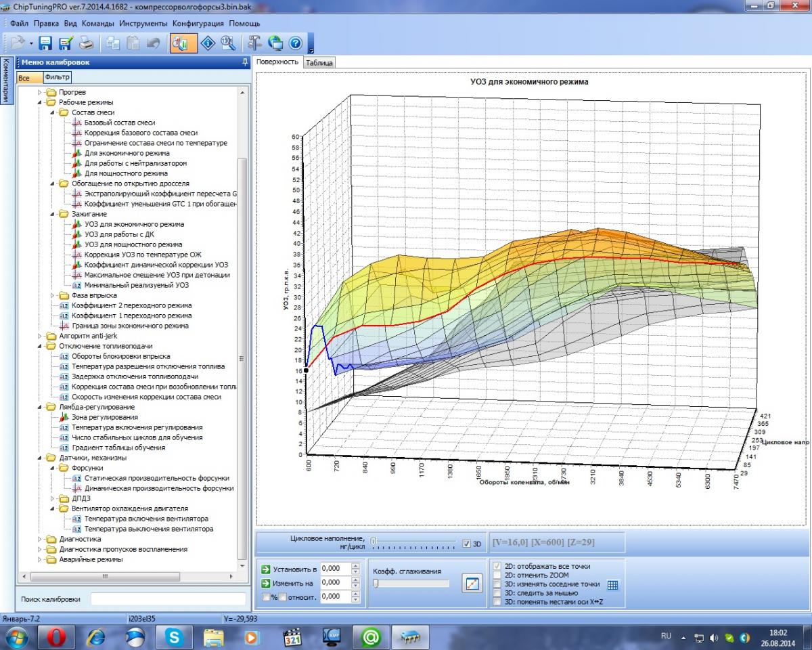Click green arrow 'Установить в' button
Viewport: 812px width, 650px height.
pos(266,569)
